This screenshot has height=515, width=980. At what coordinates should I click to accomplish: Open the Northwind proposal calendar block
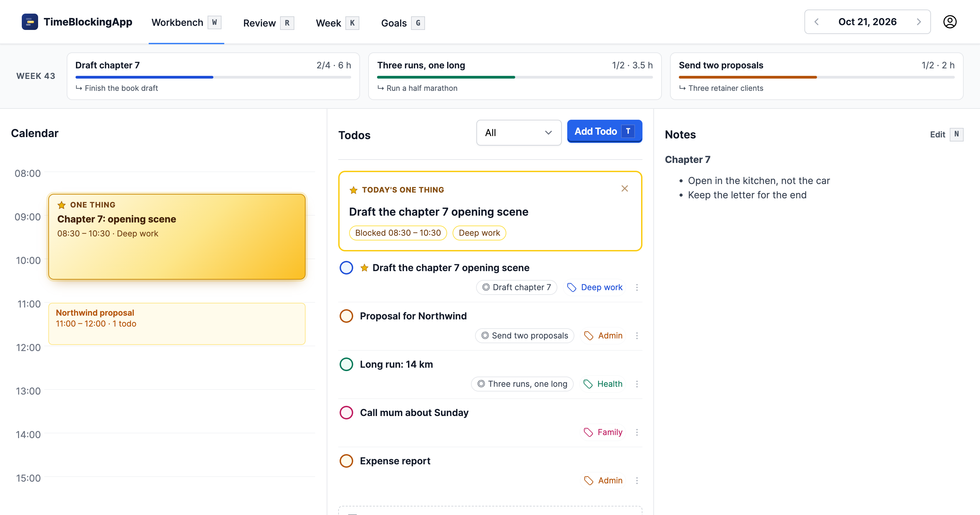click(x=177, y=324)
